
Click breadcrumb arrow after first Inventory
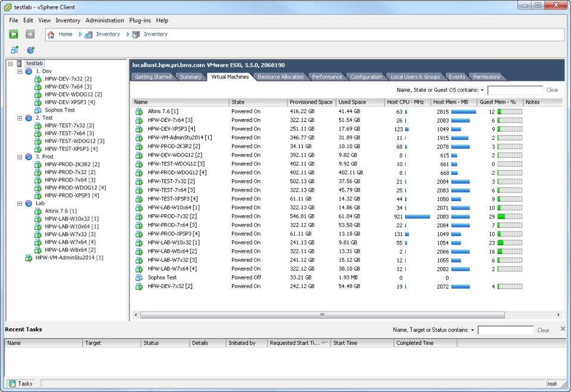pos(128,35)
